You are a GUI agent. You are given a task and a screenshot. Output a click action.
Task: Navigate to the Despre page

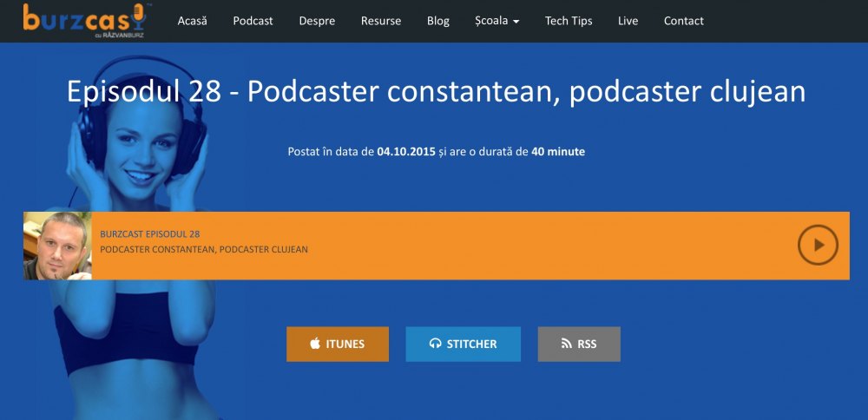[317, 21]
